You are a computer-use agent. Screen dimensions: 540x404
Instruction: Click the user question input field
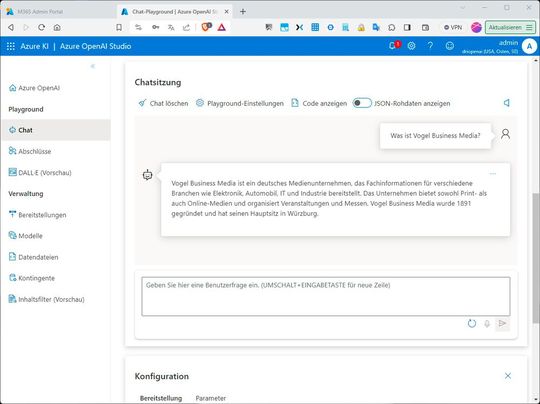tap(326, 296)
